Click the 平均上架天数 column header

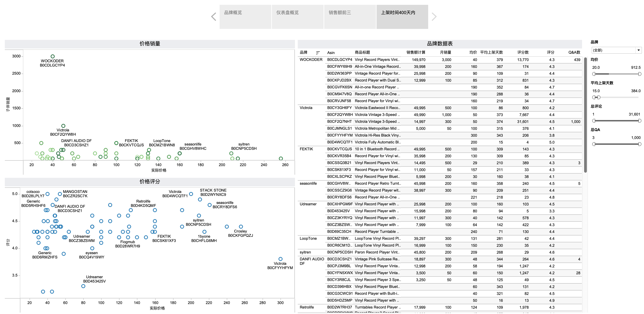coord(491,52)
